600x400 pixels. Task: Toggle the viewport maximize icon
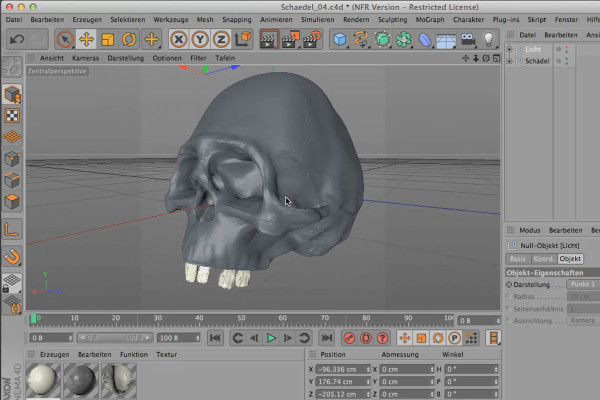point(496,58)
